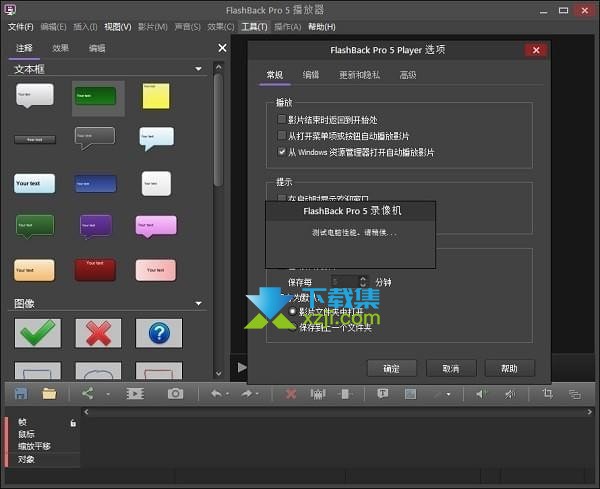The width and height of the screenshot is (600, 489).
Task: Open the 工具(T) menu
Action: (x=254, y=27)
